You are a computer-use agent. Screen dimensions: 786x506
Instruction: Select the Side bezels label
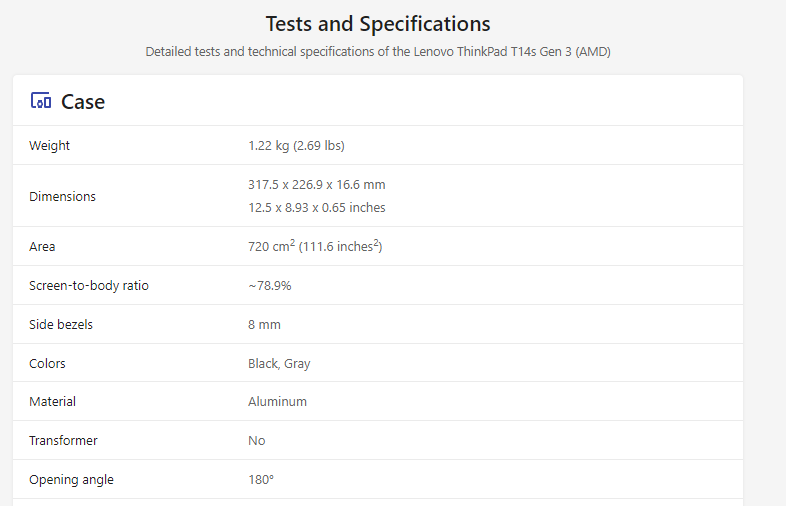pyautogui.click(x=61, y=324)
